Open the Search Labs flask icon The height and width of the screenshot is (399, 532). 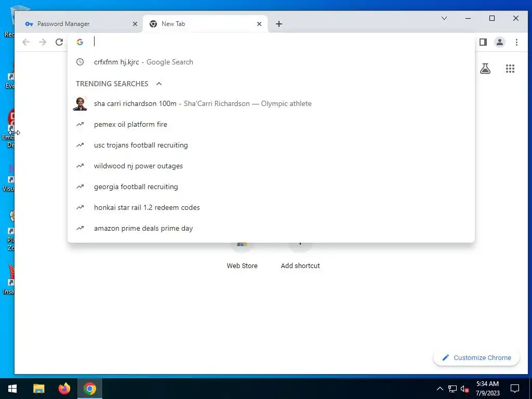coord(485,69)
